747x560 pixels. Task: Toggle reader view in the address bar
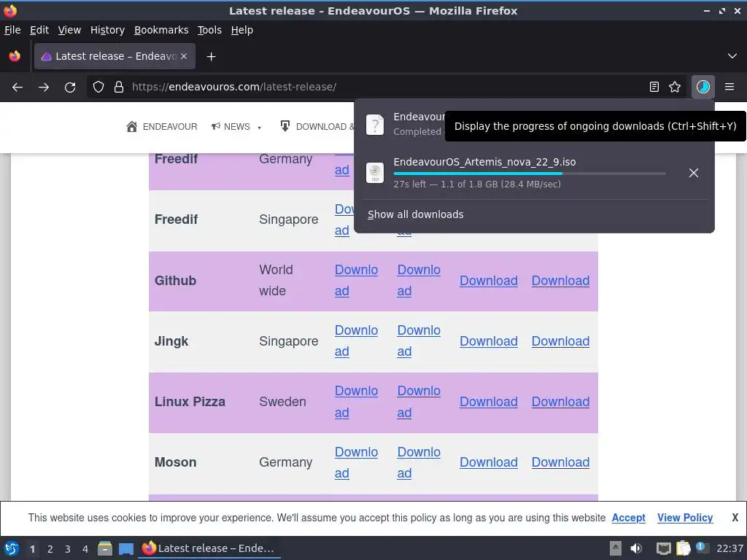(654, 87)
